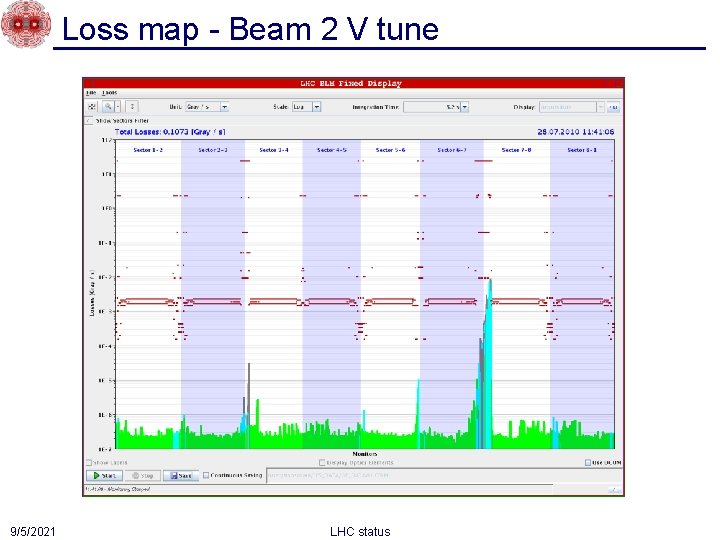Viewport: 720px width, 540px height.
Task: Select the magnifier zoom tool
Action: [x=108, y=107]
